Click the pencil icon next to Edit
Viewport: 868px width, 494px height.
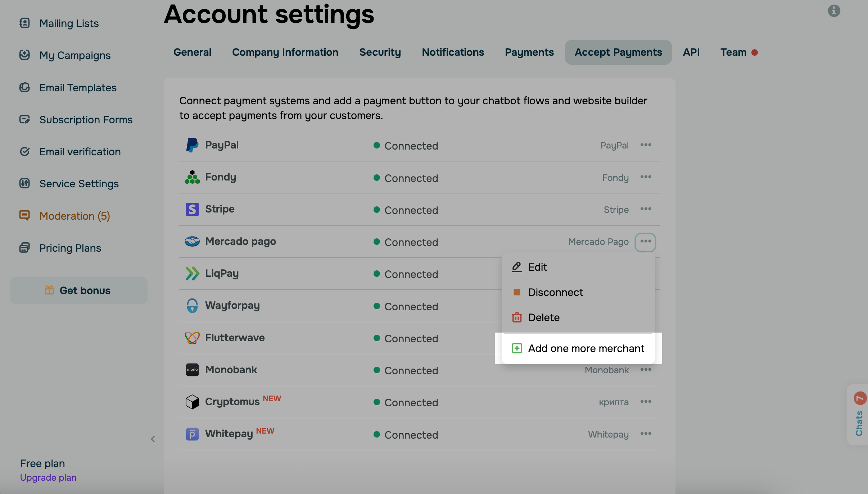click(517, 267)
